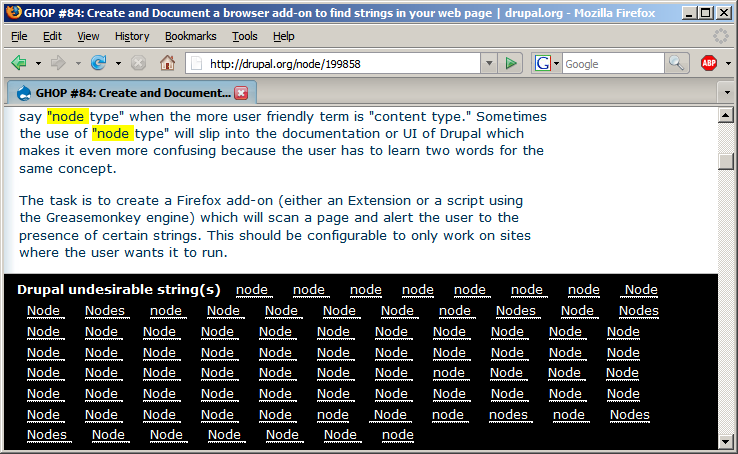The height and width of the screenshot is (454, 738).
Task: Click the greyed Stop loading button
Action: (138, 63)
